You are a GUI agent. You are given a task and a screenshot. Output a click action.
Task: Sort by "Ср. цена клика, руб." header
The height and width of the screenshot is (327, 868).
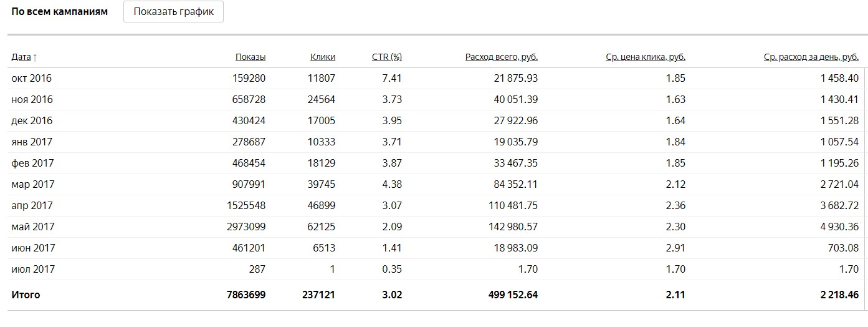(645, 57)
